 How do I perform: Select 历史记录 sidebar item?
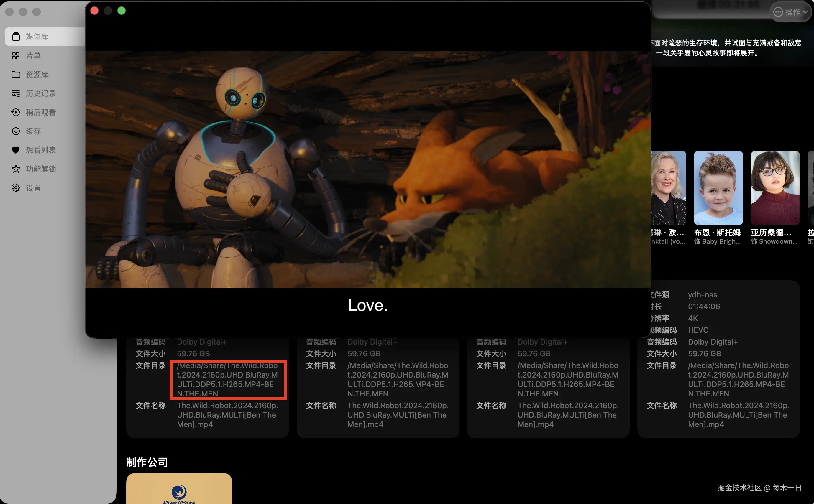tap(41, 93)
